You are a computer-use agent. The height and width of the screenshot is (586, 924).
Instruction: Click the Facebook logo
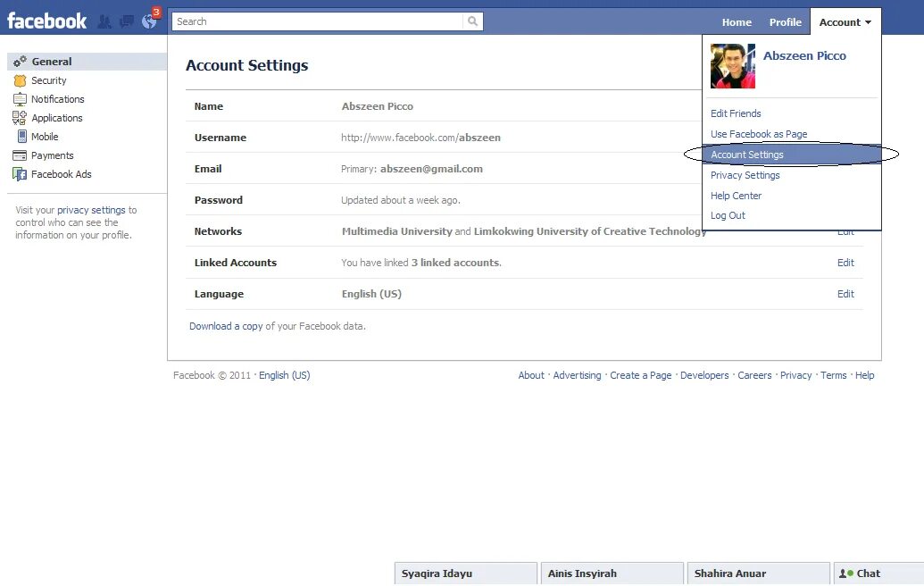point(46,21)
